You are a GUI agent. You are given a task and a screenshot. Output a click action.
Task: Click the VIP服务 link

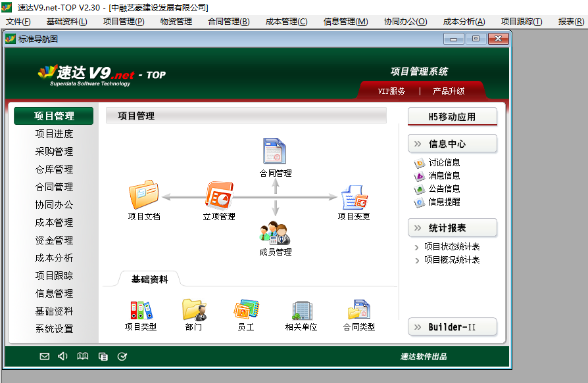pos(391,91)
